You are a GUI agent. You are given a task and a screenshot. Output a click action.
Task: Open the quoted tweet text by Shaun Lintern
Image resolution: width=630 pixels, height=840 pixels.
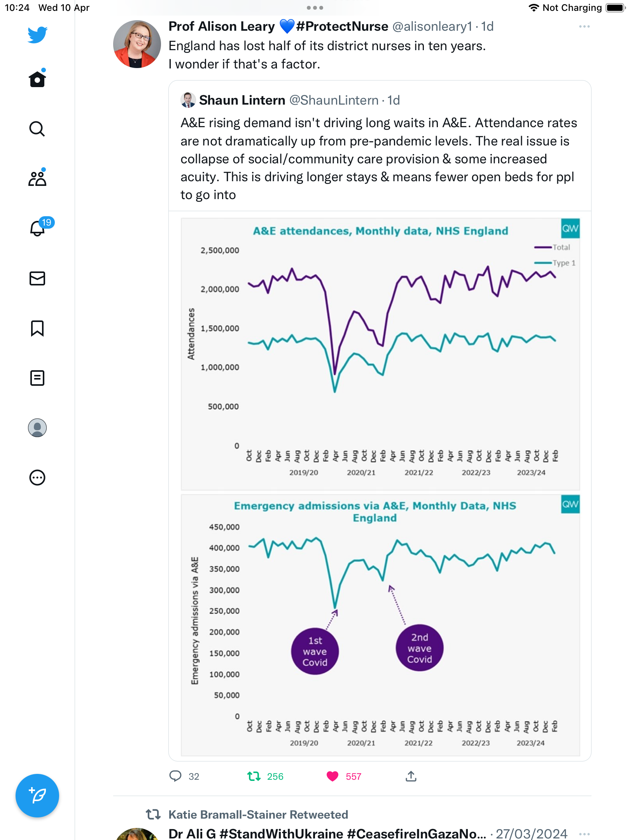coord(379,159)
